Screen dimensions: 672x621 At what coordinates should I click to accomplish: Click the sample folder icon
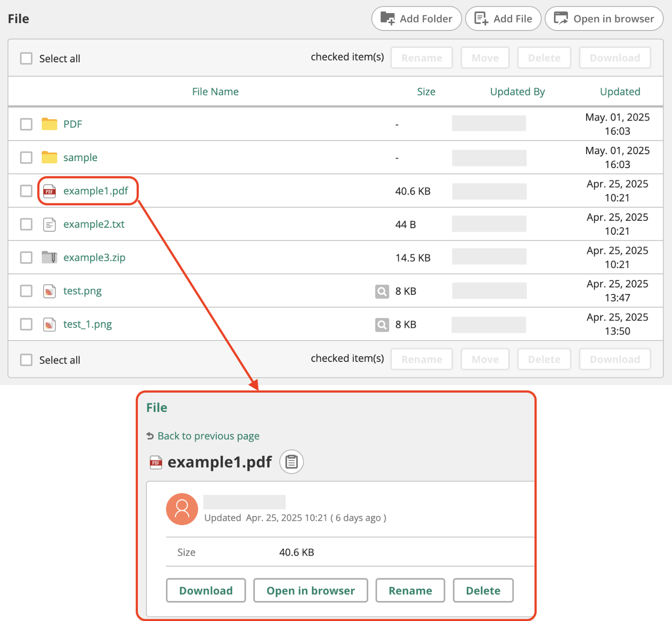point(49,157)
